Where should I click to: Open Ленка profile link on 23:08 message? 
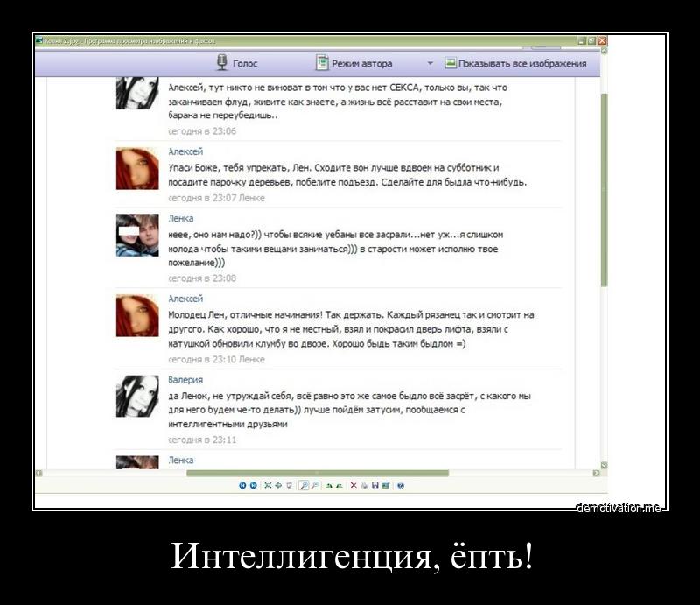[x=181, y=218]
